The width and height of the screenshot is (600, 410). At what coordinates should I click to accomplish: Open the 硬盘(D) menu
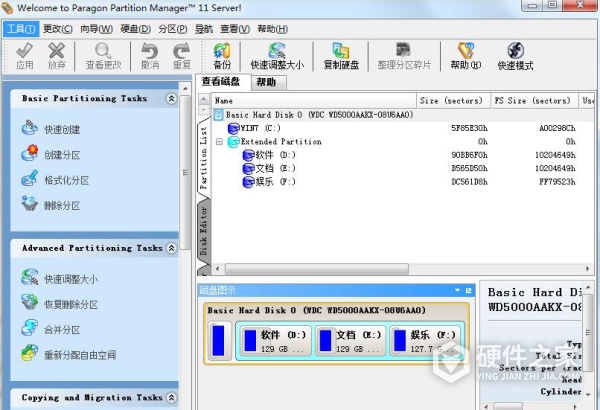point(135,29)
